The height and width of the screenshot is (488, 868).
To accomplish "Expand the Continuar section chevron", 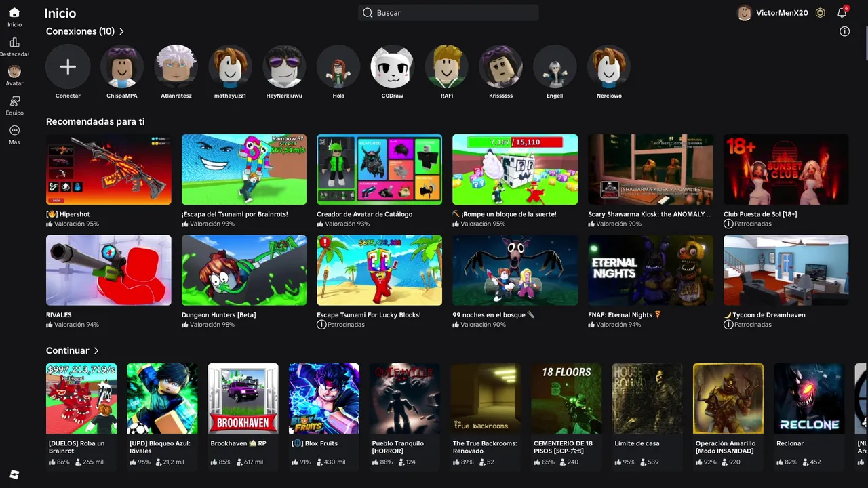I will [96, 350].
